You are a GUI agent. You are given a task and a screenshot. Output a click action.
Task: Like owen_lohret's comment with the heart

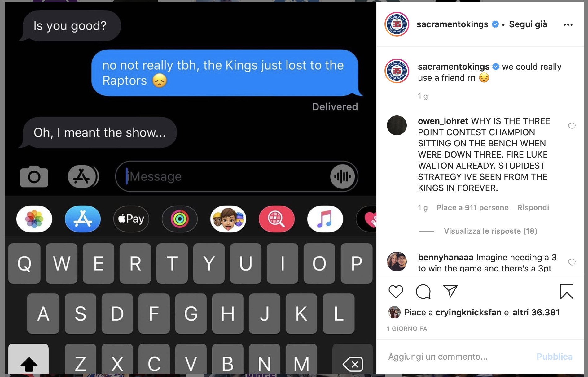[572, 126]
